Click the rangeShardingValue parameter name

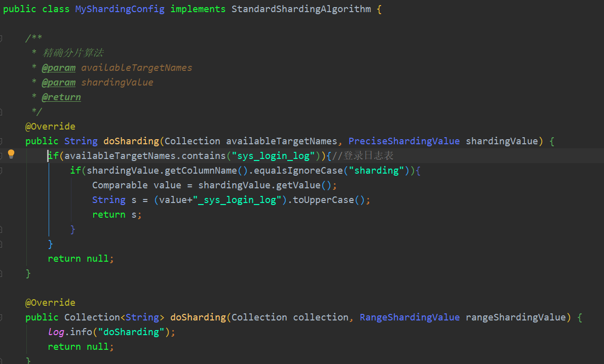(x=516, y=317)
